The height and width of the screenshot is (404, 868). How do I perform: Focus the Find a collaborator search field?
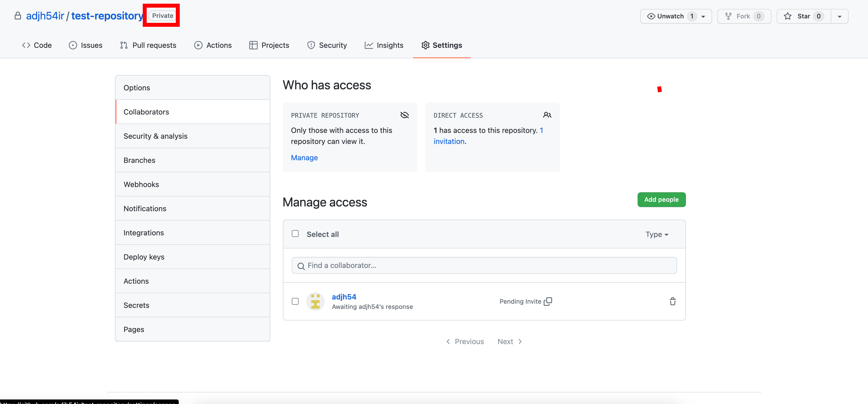484,265
